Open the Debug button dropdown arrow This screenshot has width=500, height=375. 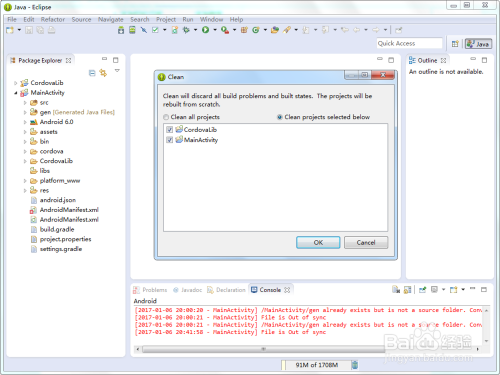point(195,30)
